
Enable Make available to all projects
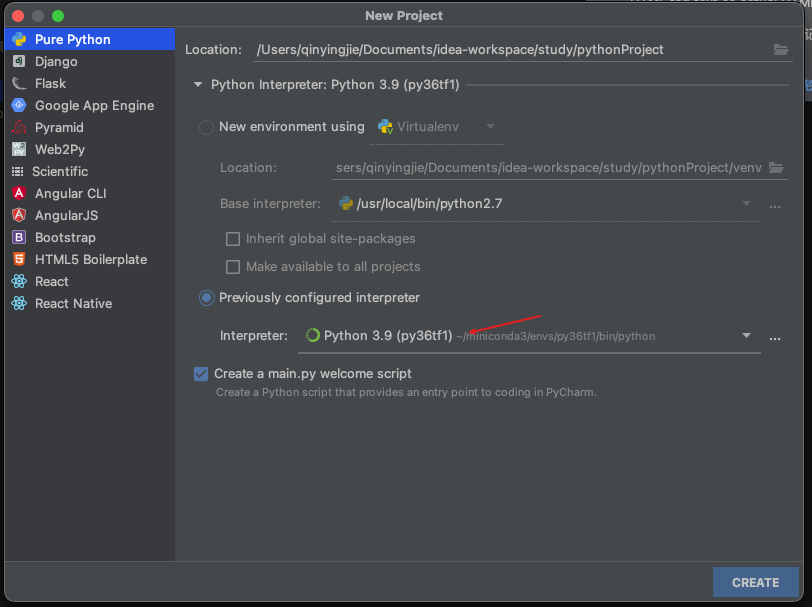click(233, 267)
